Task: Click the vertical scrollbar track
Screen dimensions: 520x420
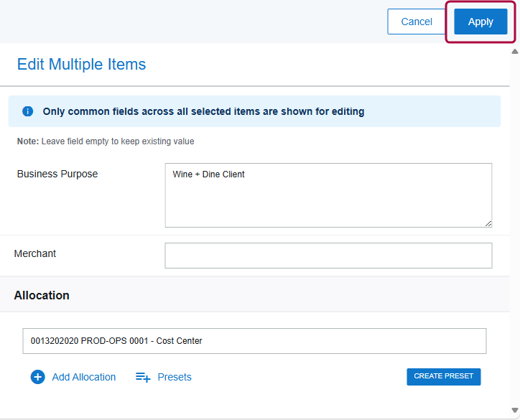Action: pyautogui.click(x=514, y=230)
